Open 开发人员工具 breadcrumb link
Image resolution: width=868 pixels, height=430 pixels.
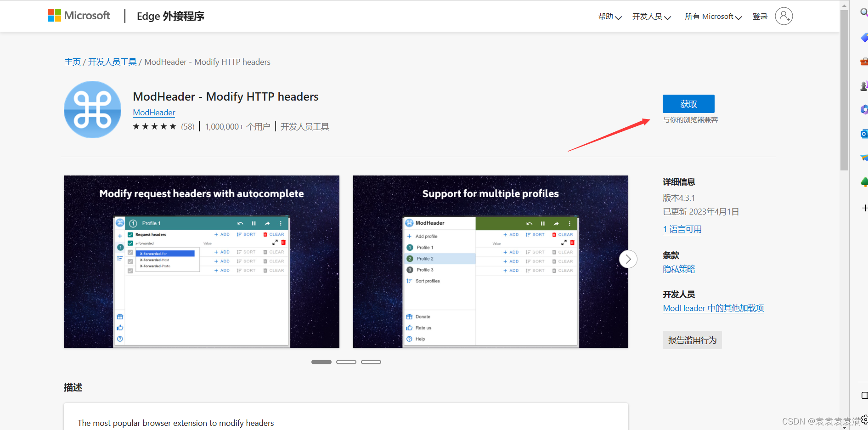[112, 62]
